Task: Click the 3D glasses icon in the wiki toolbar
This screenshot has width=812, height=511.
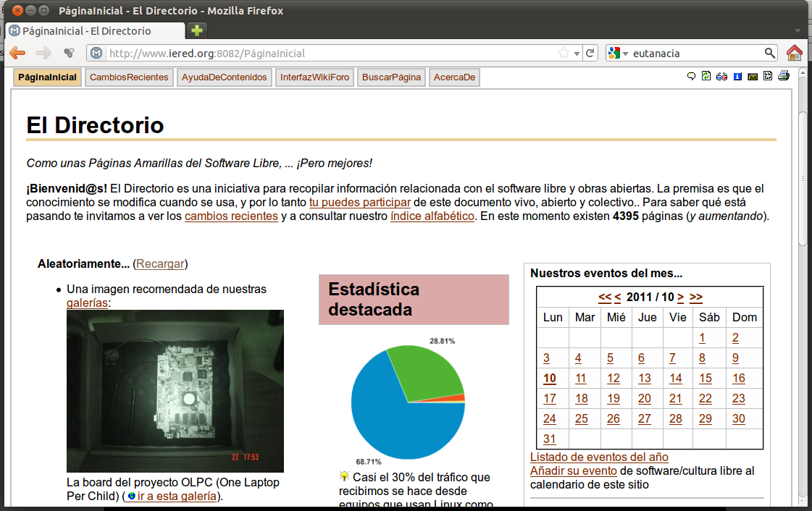Action: pyautogui.click(x=721, y=77)
